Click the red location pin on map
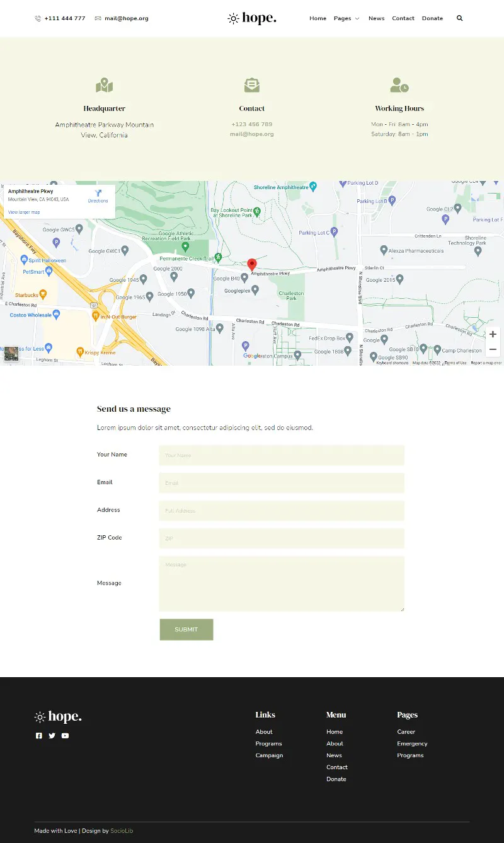Viewport: 504px width, 843px height. [252, 265]
